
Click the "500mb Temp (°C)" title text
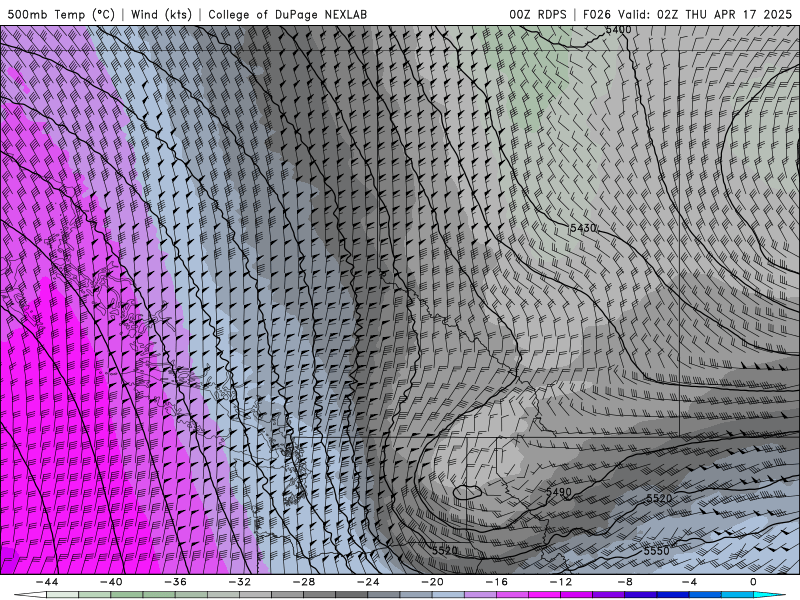[x=61, y=14]
